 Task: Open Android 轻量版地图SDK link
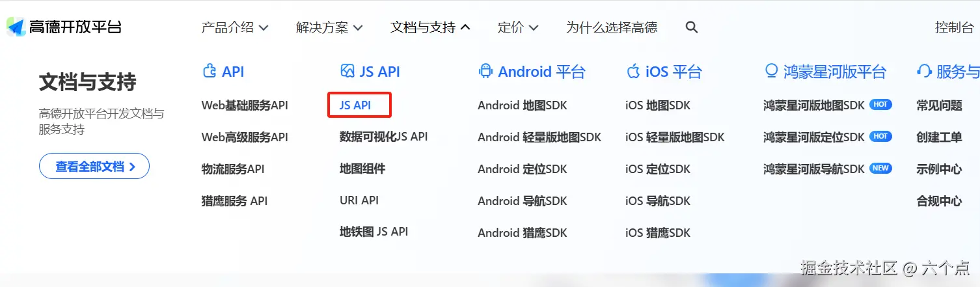click(539, 137)
